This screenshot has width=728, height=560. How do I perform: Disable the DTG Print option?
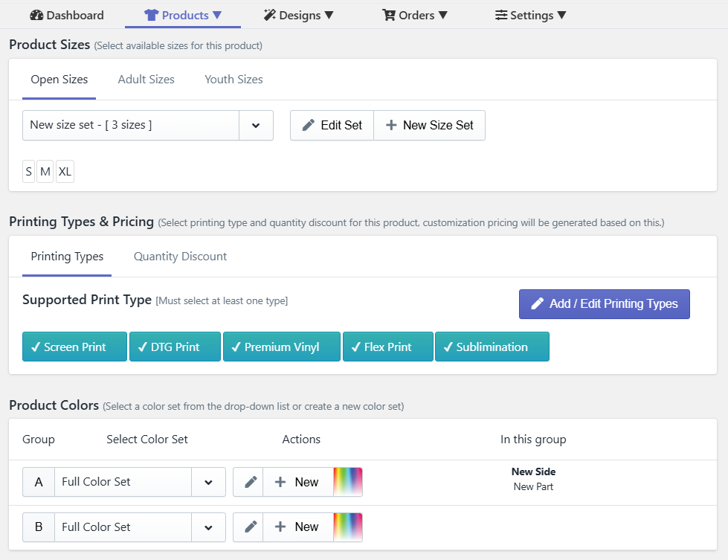pyautogui.click(x=174, y=347)
